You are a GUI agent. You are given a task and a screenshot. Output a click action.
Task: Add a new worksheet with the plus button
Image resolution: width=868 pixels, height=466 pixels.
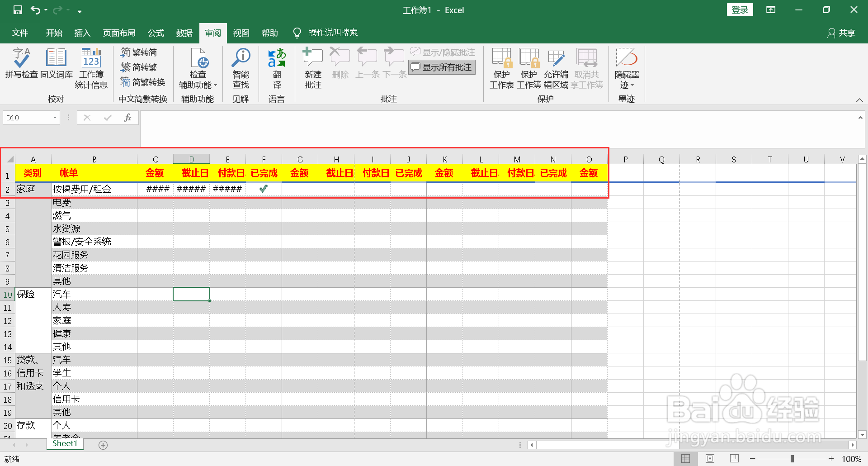click(103, 445)
